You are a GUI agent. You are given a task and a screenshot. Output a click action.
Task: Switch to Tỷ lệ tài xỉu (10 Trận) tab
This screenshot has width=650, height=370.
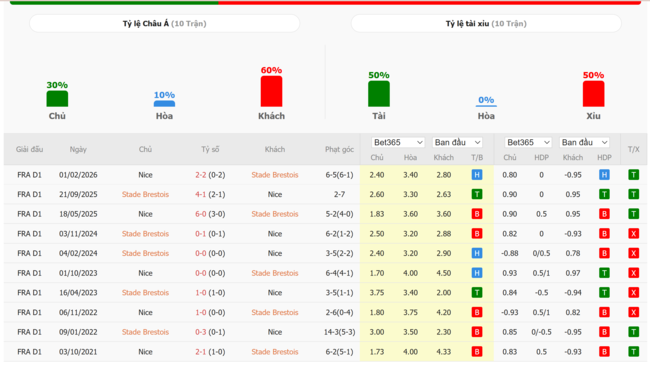click(x=486, y=24)
